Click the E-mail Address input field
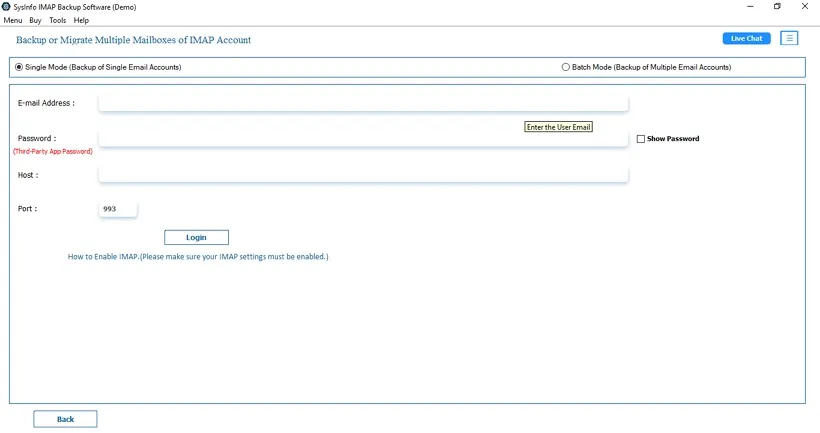Screen dimensions: 820x433 coord(363,103)
